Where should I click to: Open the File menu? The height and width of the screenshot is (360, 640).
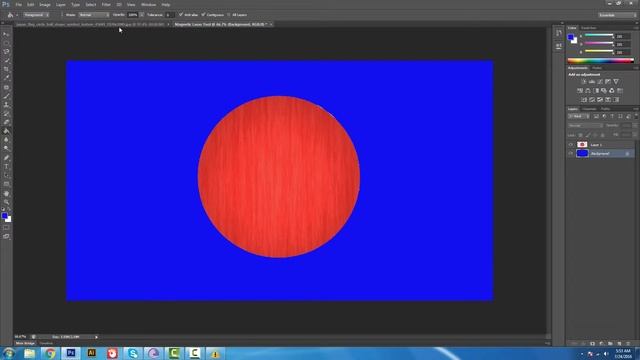[x=19, y=4]
